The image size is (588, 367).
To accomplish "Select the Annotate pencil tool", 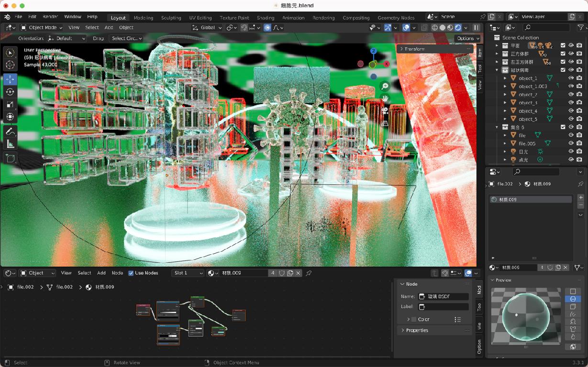I will (10, 132).
